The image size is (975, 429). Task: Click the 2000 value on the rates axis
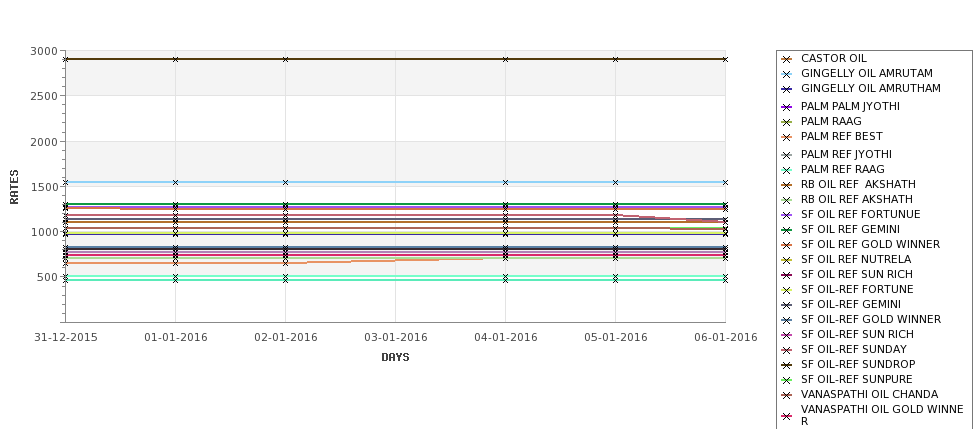coord(44,141)
